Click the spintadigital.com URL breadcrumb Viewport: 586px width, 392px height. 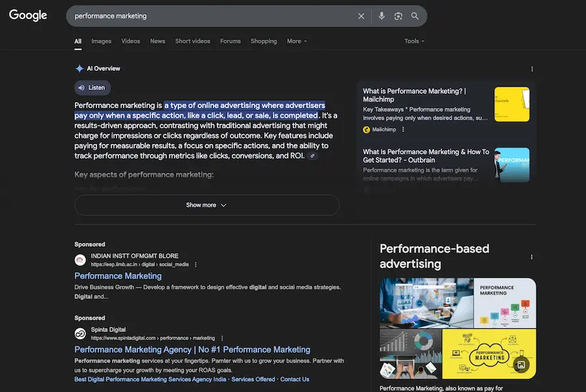click(153, 338)
